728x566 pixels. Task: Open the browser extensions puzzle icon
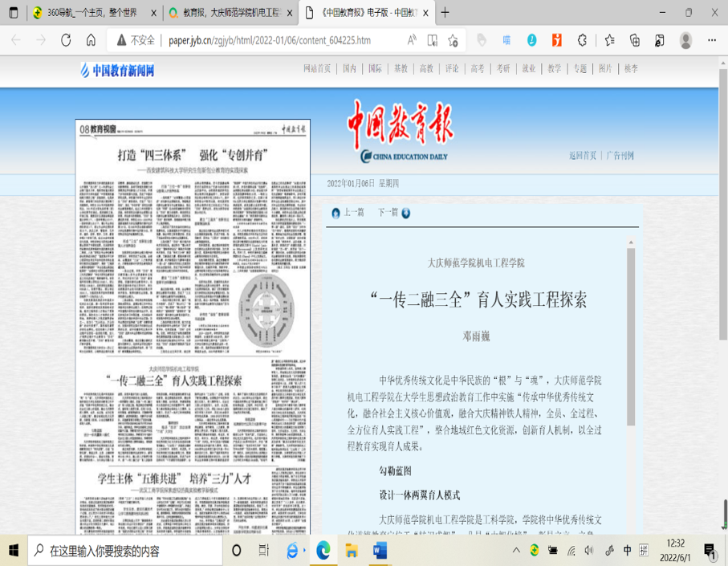(582, 40)
